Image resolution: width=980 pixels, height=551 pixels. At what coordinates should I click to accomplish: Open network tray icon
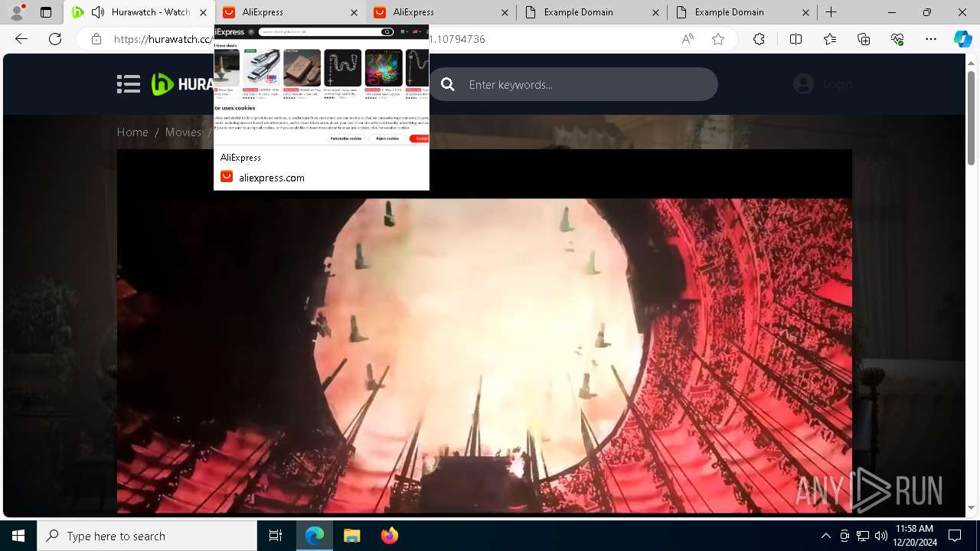(x=862, y=536)
